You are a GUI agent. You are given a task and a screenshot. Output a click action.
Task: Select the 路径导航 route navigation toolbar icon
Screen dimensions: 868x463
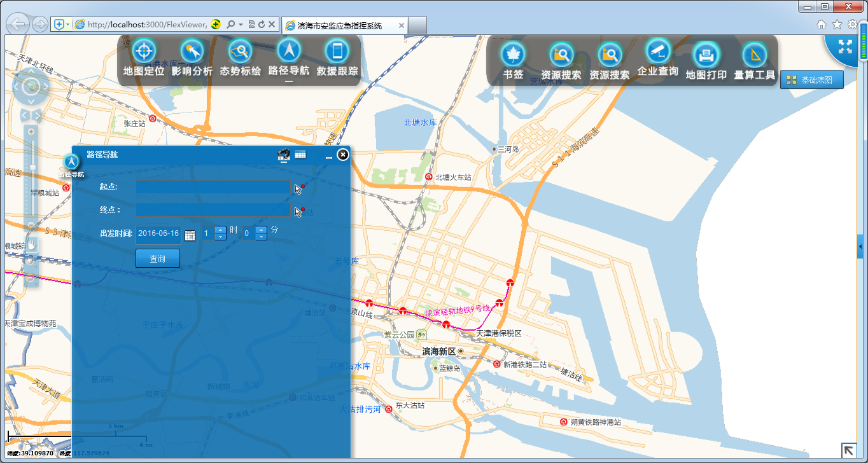[289, 52]
